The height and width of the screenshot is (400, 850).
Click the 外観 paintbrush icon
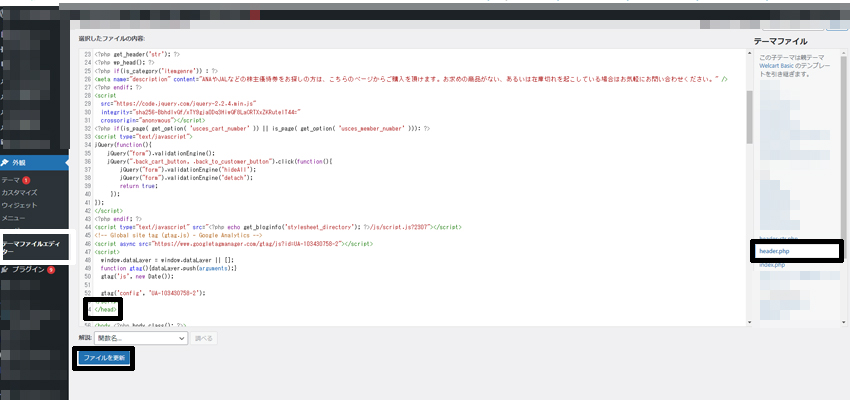(5, 163)
